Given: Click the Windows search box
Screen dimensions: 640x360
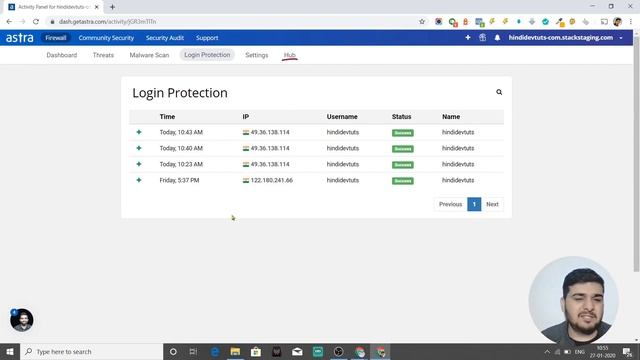Looking at the screenshot, I should pyautogui.click(x=91, y=351).
